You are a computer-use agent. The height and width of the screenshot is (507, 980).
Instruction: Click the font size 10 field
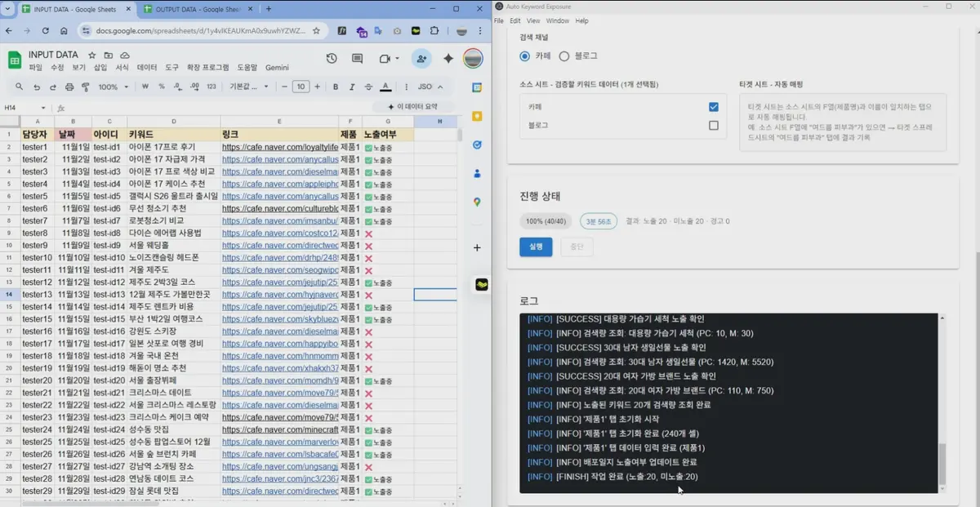(x=301, y=87)
